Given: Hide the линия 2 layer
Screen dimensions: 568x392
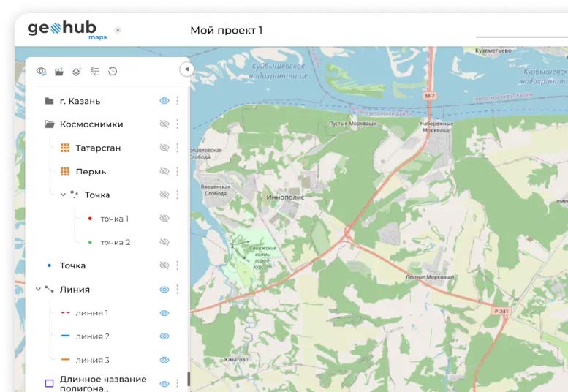Looking at the screenshot, I should (x=164, y=336).
